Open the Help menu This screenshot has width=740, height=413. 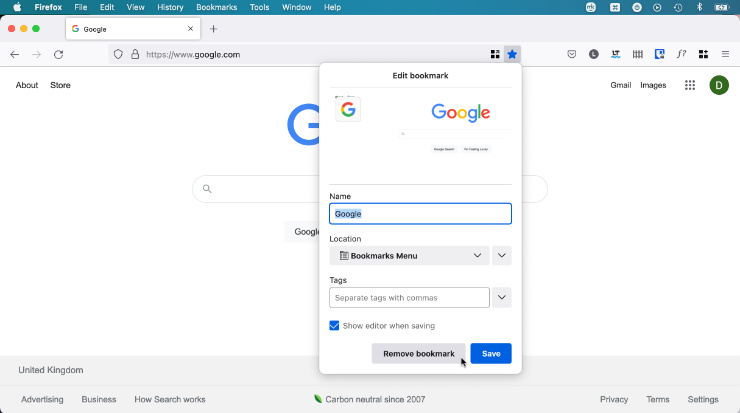pyautogui.click(x=332, y=7)
